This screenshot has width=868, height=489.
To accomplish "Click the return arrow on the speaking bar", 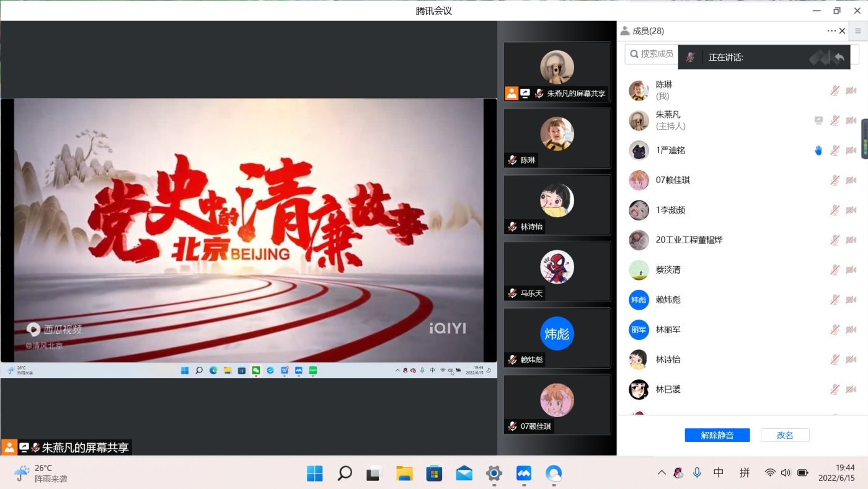I will point(839,57).
